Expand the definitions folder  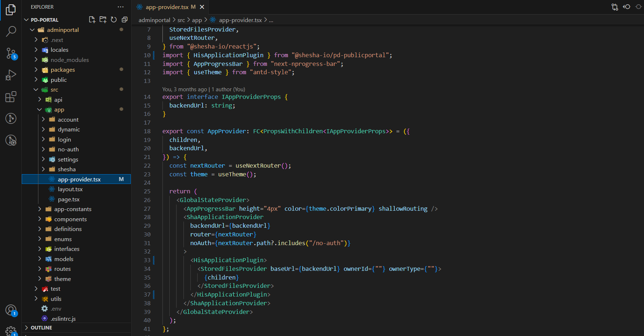40,229
